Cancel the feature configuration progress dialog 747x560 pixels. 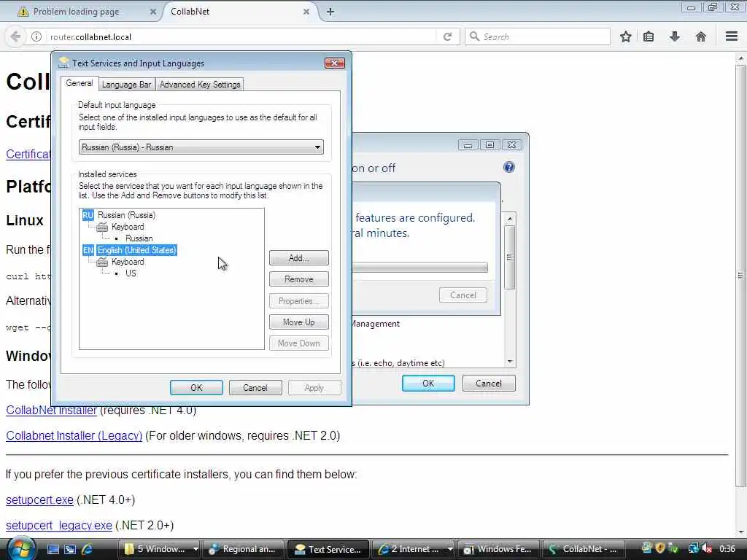[x=463, y=295]
